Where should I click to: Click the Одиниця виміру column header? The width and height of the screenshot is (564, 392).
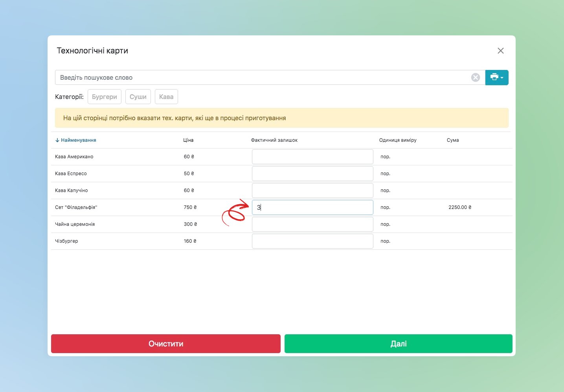(x=397, y=140)
